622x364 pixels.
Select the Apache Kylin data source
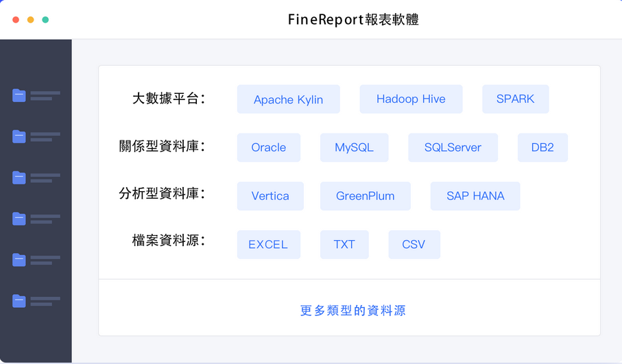pyautogui.click(x=289, y=99)
